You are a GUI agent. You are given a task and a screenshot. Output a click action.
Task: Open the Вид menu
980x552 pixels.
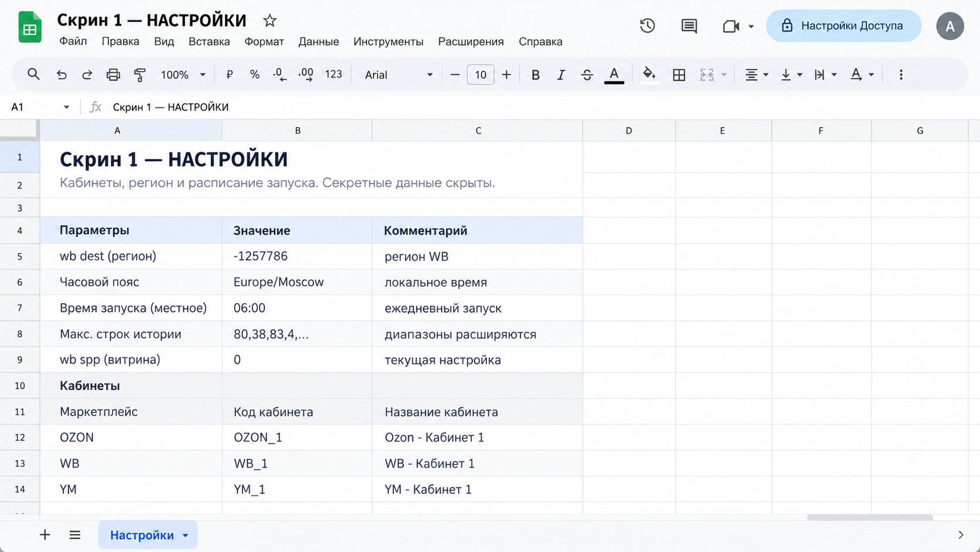(164, 41)
